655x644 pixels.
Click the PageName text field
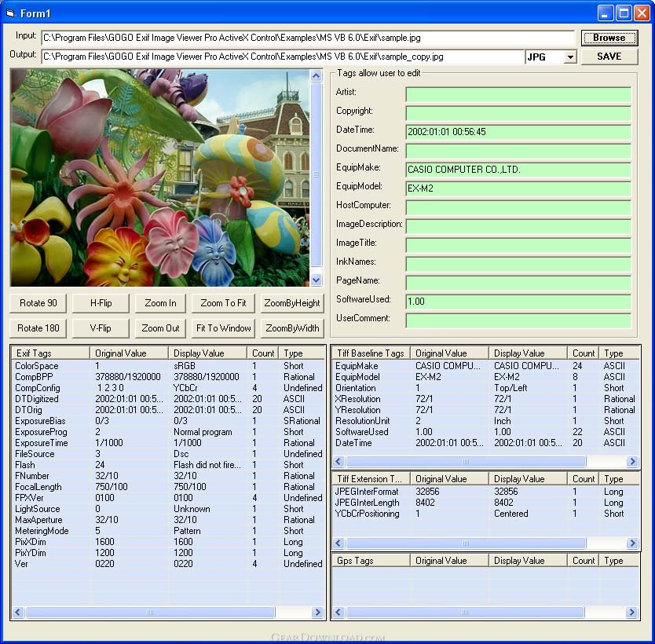coord(518,282)
